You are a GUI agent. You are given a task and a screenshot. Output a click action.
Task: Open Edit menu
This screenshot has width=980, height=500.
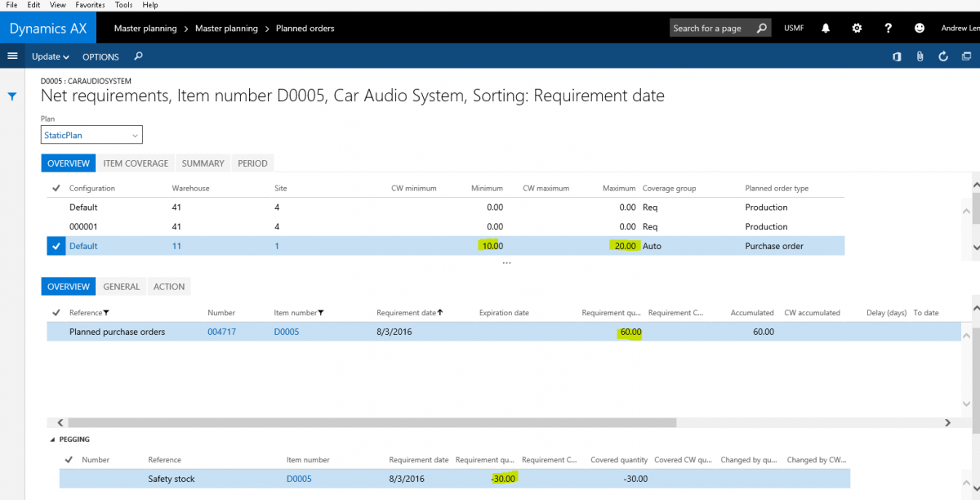tap(33, 5)
